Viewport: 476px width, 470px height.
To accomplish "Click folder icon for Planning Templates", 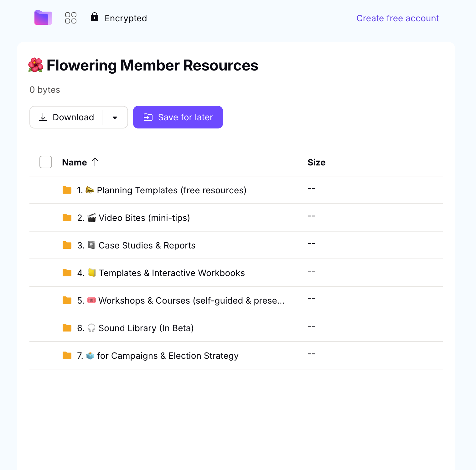I will pos(67,190).
